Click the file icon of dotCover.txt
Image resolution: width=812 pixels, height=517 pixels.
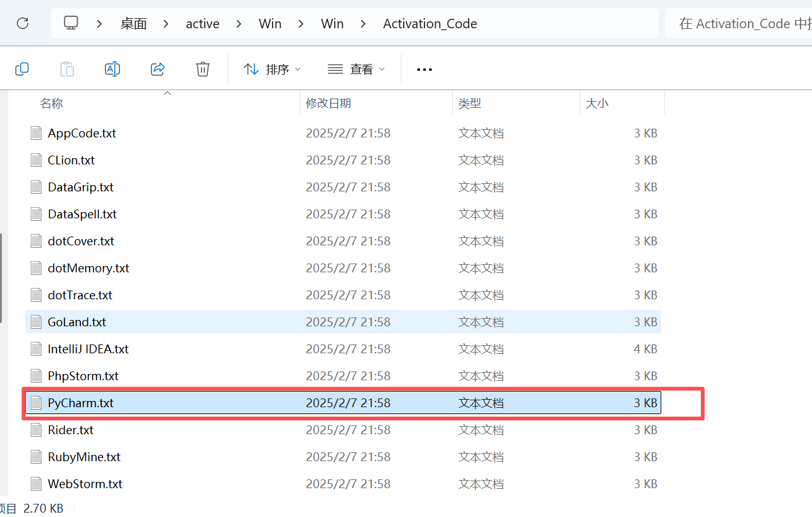36,241
